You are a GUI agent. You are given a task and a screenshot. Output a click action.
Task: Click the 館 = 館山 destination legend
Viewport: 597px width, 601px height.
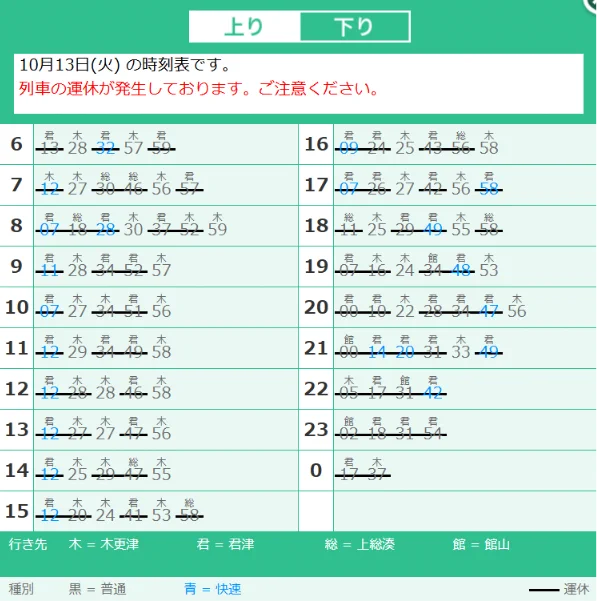pyautogui.click(x=481, y=544)
